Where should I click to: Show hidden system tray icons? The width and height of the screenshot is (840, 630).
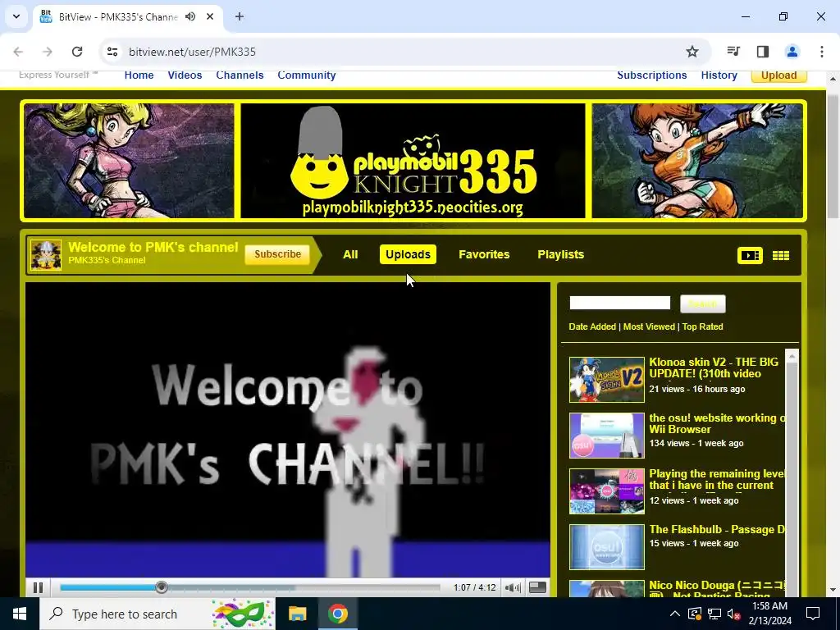(675, 614)
